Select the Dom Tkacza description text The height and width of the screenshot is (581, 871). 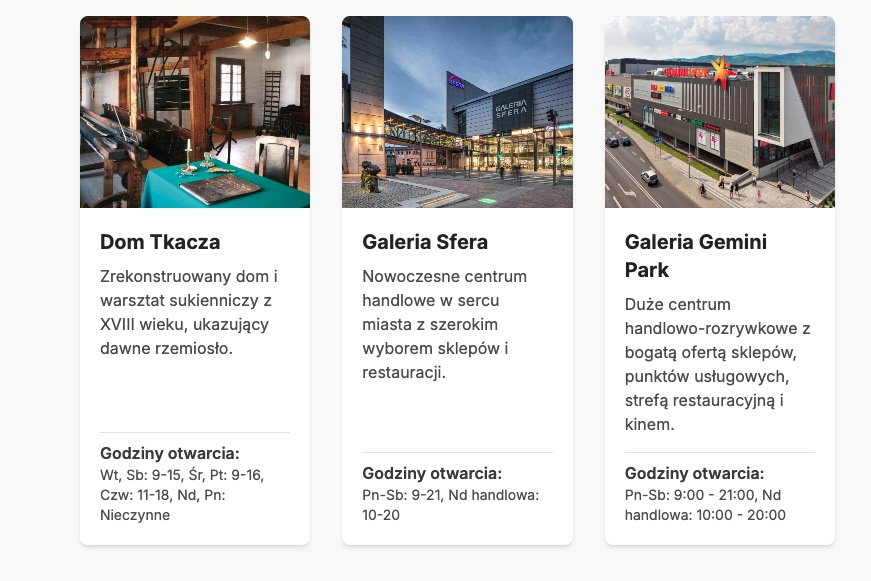189,312
